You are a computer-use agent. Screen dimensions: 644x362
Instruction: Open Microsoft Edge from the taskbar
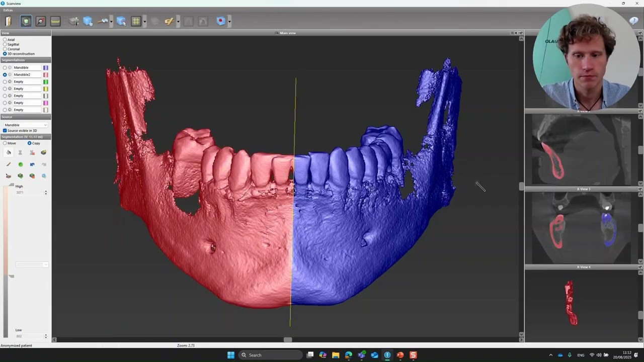pyautogui.click(x=349, y=355)
